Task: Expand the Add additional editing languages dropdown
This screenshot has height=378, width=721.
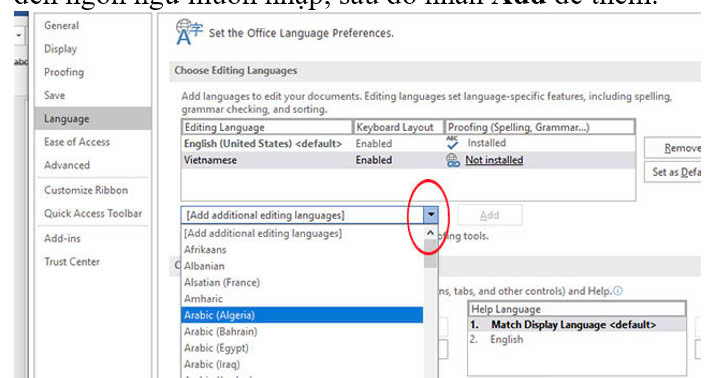Action: tap(430, 215)
